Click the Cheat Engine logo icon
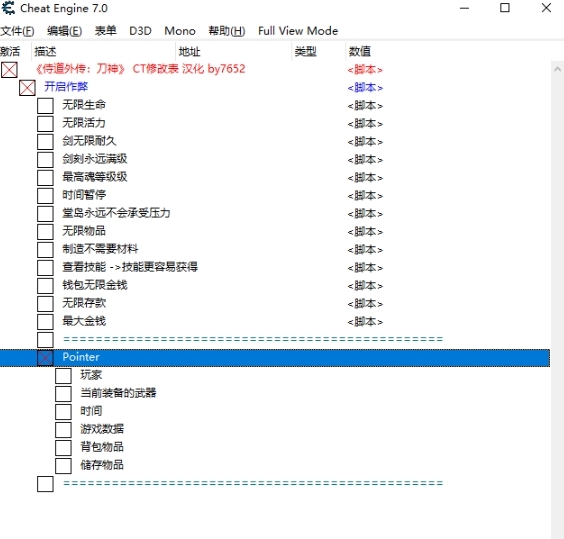This screenshot has width=564, height=539. click(8, 8)
